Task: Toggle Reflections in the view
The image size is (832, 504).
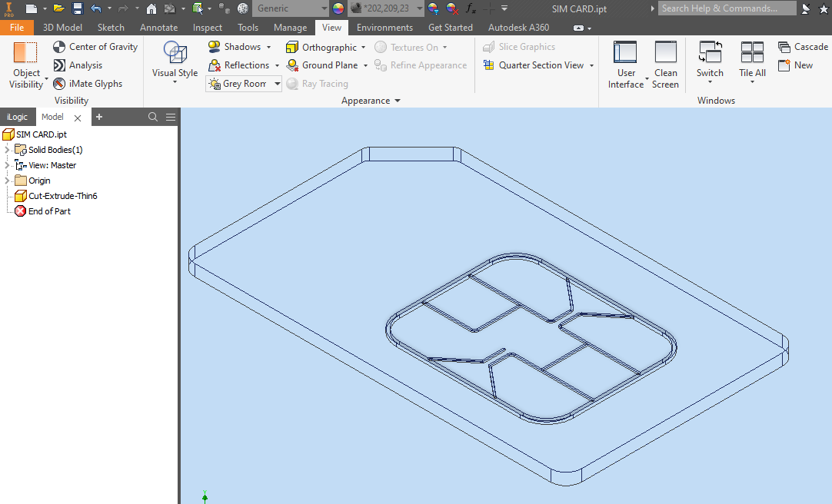Action: [x=239, y=65]
